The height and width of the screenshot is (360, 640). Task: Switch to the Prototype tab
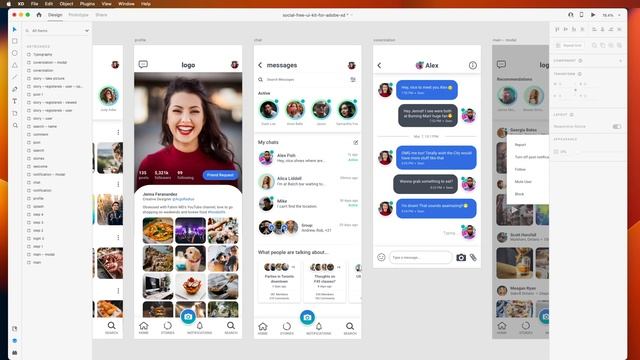click(78, 15)
